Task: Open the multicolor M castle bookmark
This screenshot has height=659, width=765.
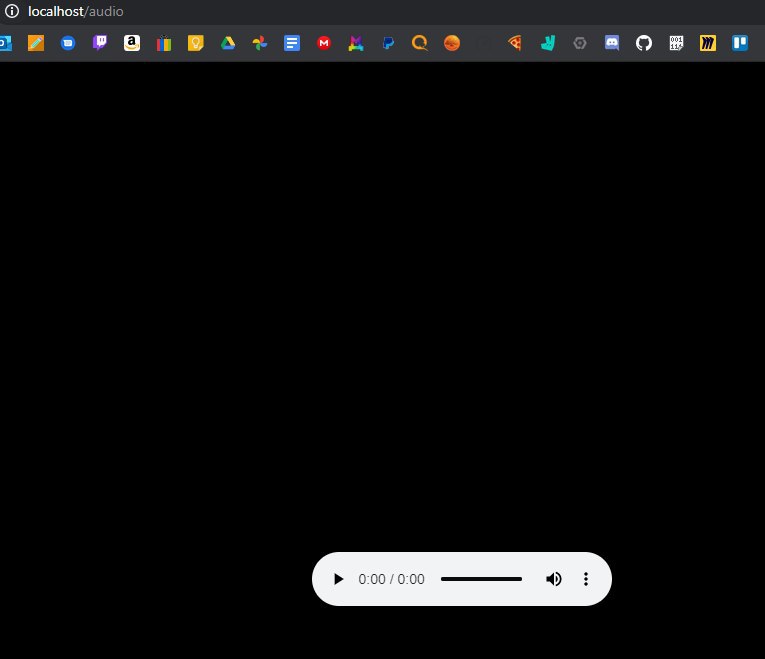Action: click(x=356, y=43)
